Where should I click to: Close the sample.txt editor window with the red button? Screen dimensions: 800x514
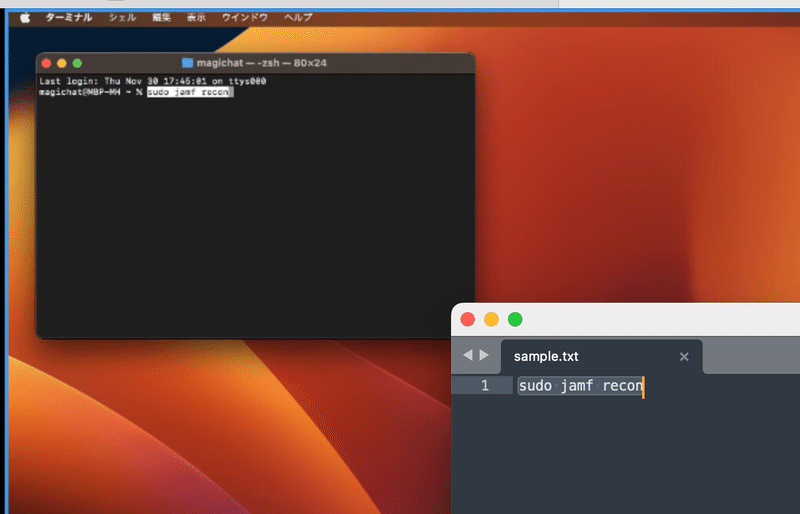tap(467, 320)
